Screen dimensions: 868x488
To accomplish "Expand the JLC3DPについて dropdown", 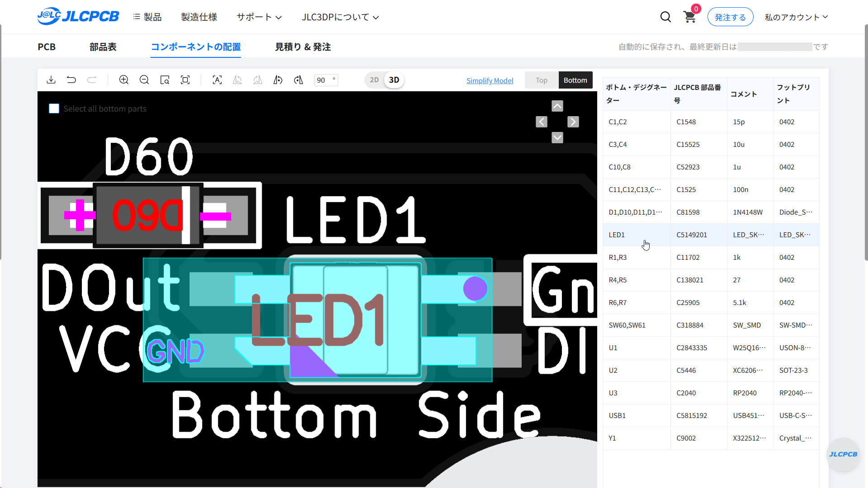I will point(340,17).
